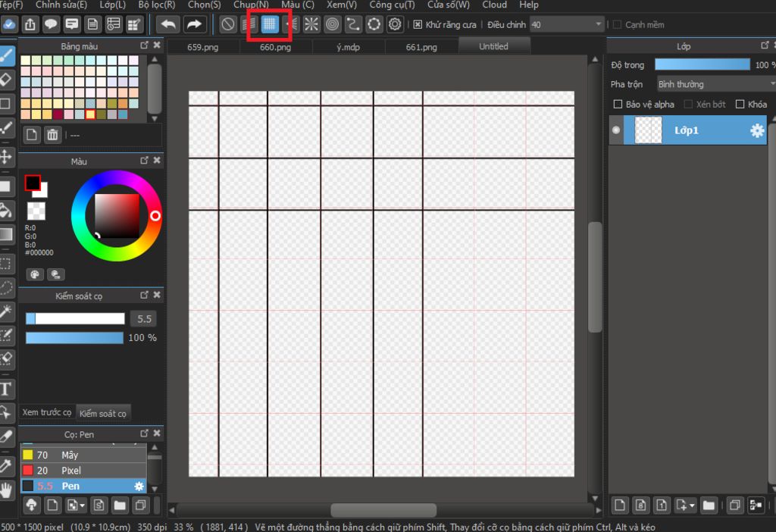776x532 pixels.
Task: Select the Lasso selection tool
Action: 6,287
